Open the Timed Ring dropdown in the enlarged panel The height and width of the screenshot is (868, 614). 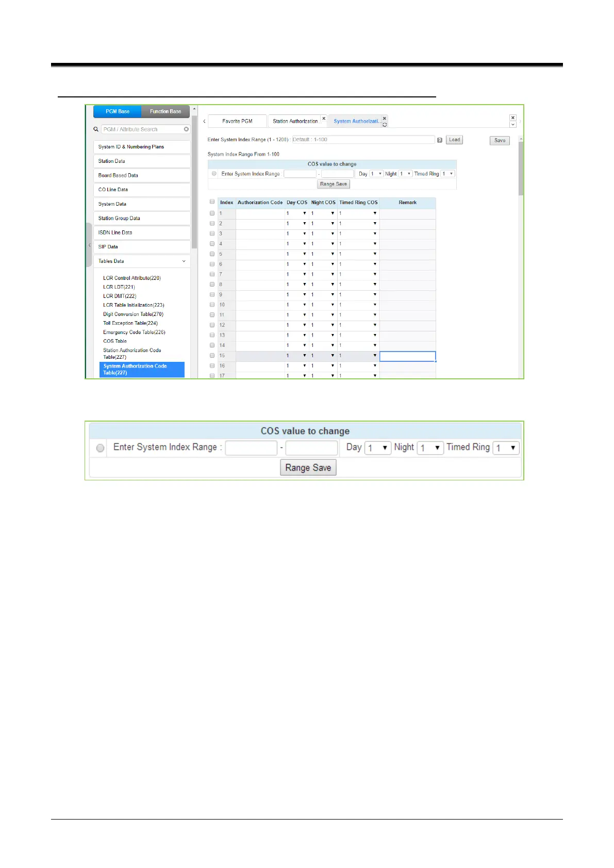(506, 448)
